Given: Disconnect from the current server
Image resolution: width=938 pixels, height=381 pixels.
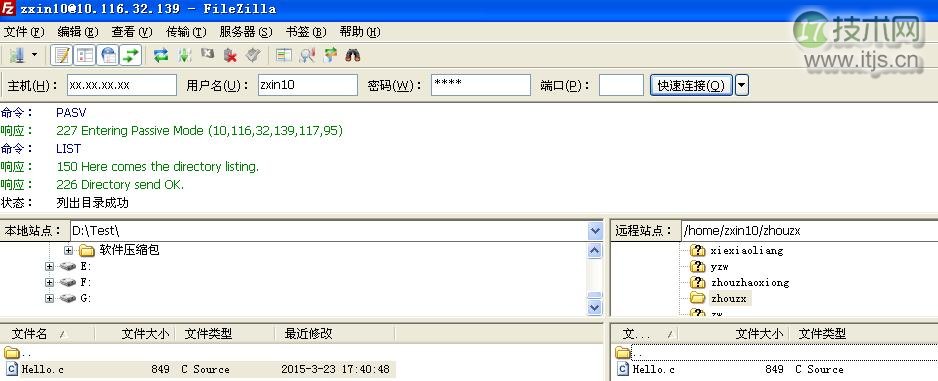Looking at the screenshot, I should pyautogui.click(x=231, y=56).
